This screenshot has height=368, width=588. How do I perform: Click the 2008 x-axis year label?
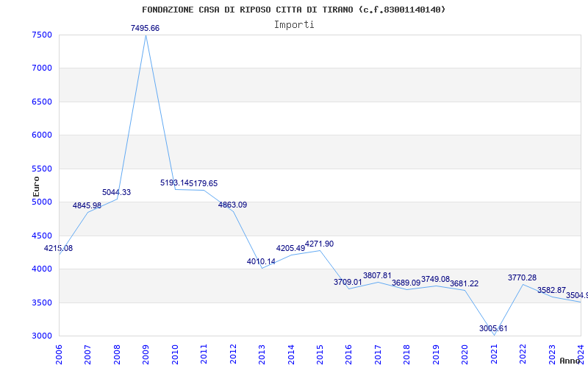coord(117,354)
